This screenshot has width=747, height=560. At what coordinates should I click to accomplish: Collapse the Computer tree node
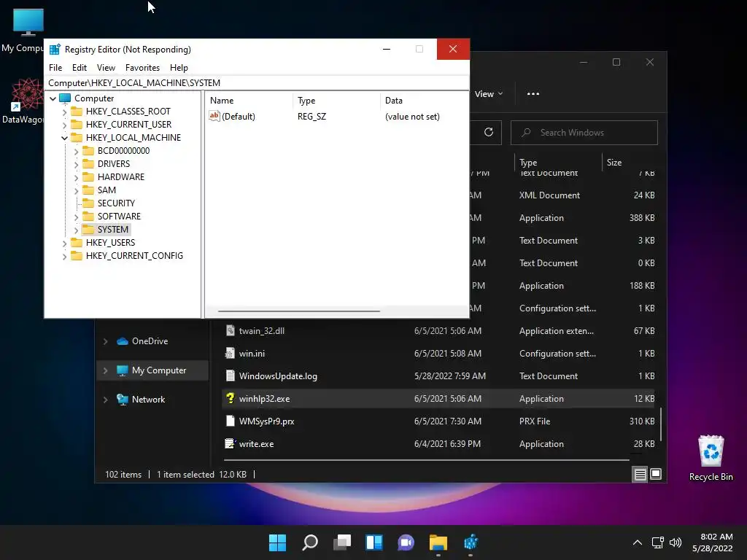coord(53,98)
